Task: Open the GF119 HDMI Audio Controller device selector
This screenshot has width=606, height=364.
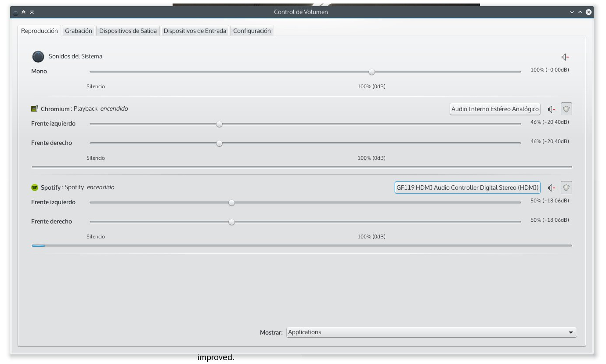Action: click(467, 187)
